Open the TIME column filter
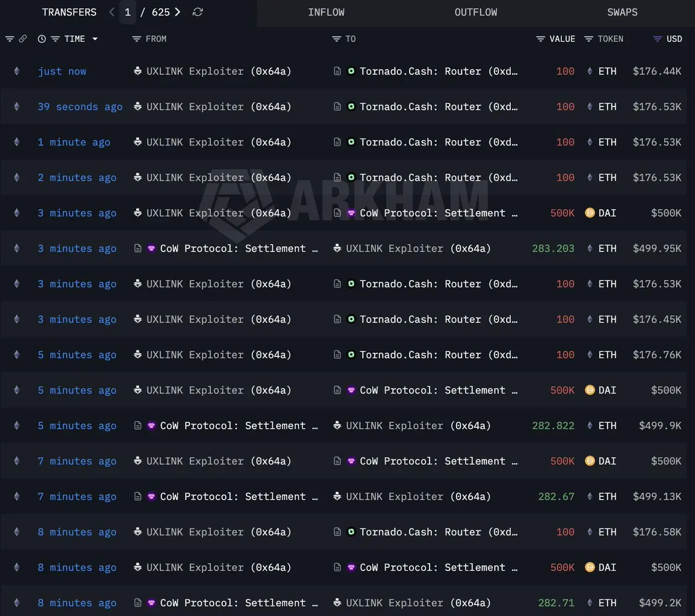Screen dimensions: 695x616 pyautogui.click(x=55, y=39)
